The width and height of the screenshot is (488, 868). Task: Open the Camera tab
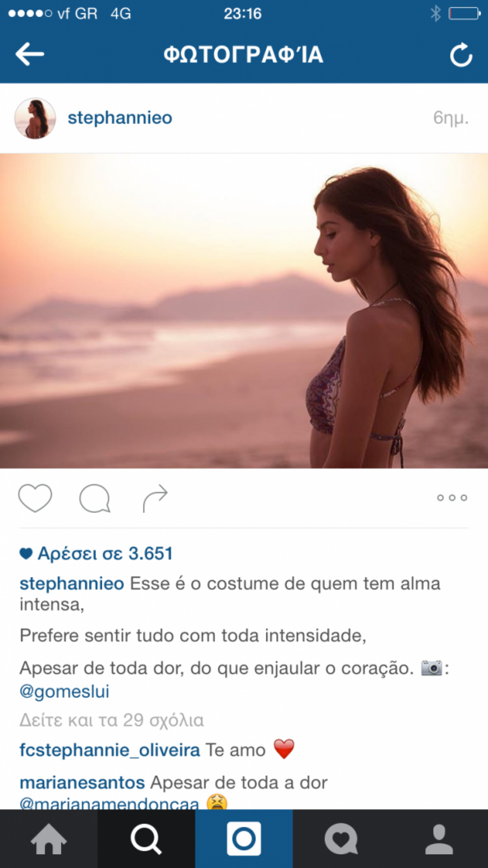tap(244, 839)
